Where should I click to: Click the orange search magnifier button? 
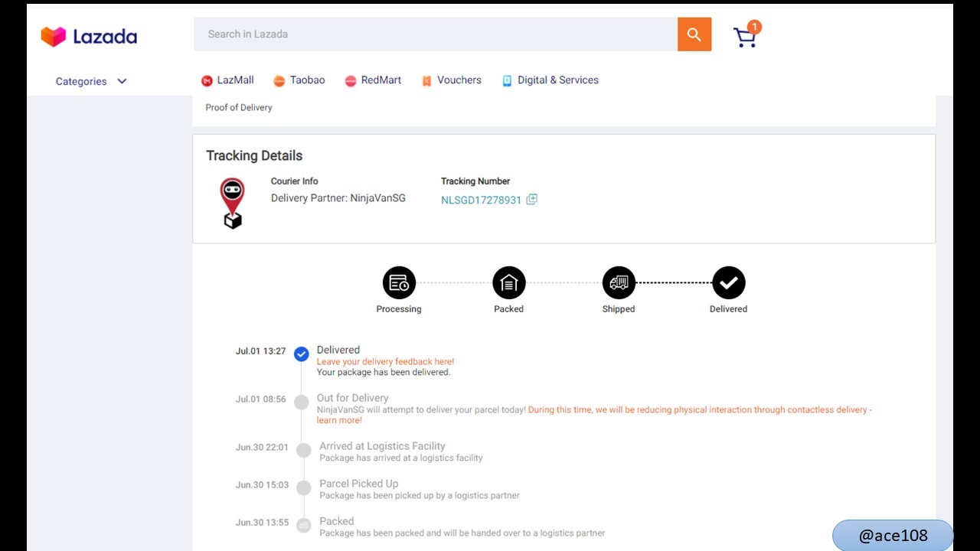pyautogui.click(x=694, y=34)
